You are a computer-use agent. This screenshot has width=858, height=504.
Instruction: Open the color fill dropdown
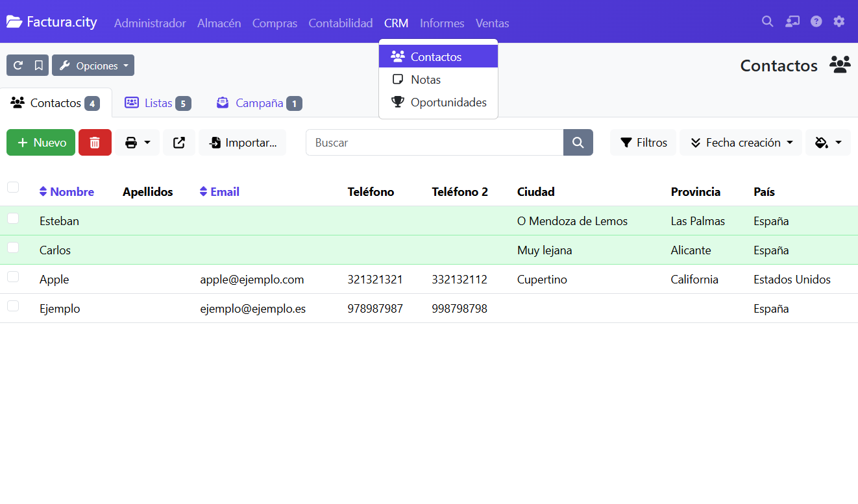coord(828,143)
